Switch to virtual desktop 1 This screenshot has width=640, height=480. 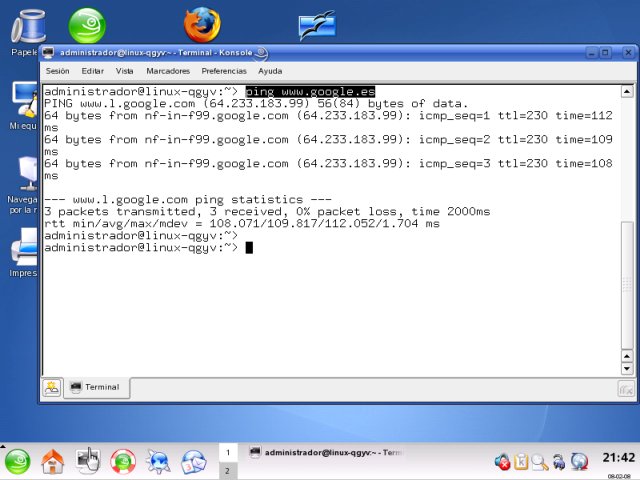(228, 453)
